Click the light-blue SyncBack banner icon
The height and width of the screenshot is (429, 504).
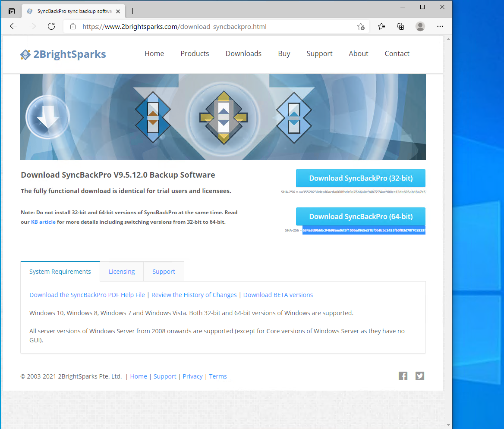click(294, 118)
